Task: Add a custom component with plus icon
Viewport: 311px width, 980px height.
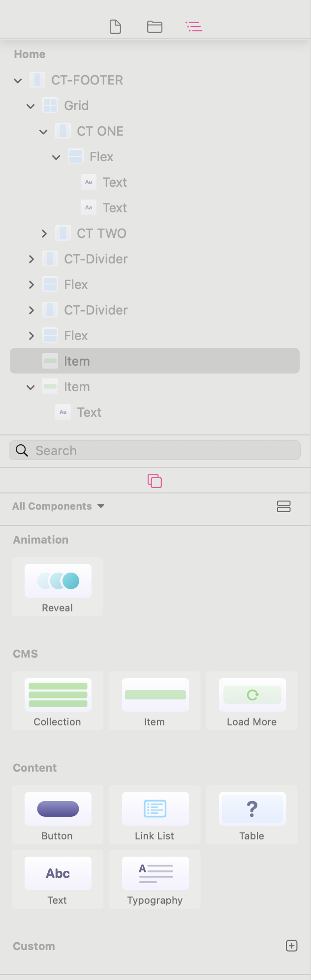Action: pyautogui.click(x=291, y=946)
